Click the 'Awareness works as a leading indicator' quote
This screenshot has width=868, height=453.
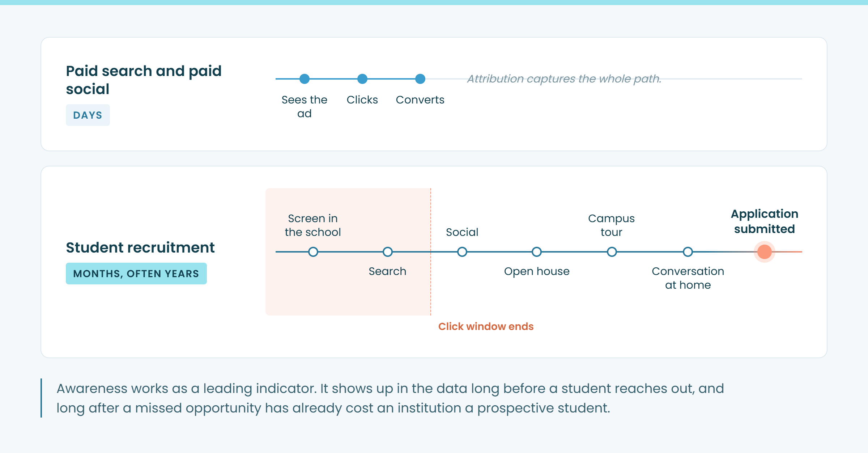tap(390, 398)
